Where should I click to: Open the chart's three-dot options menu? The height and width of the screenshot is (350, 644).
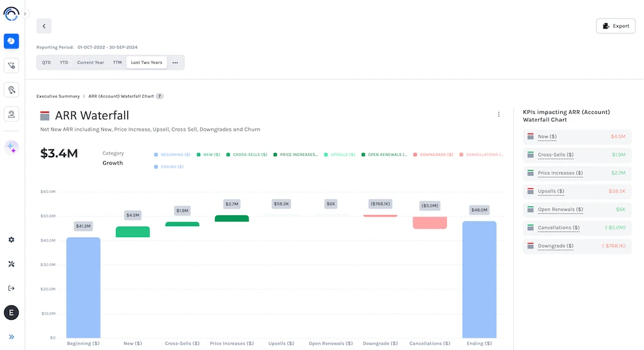(498, 115)
